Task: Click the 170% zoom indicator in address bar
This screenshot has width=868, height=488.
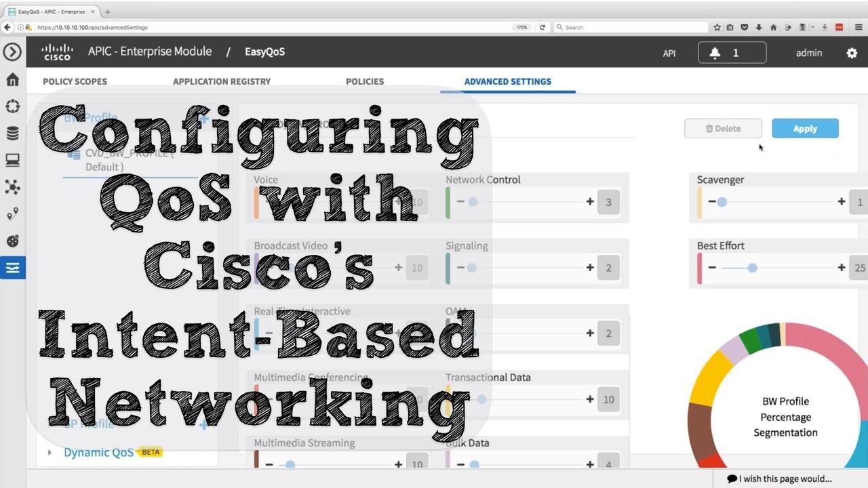Action: pyautogui.click(x=521, y=27)
